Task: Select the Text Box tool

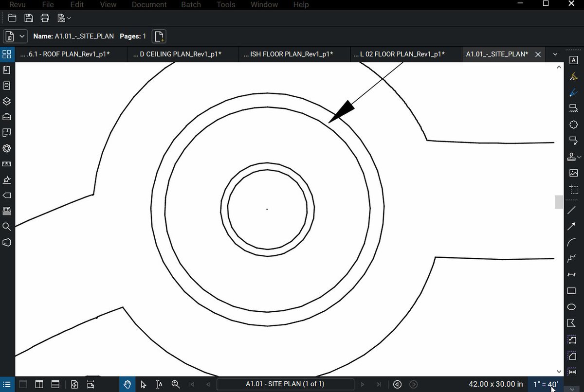Action: 573,60
